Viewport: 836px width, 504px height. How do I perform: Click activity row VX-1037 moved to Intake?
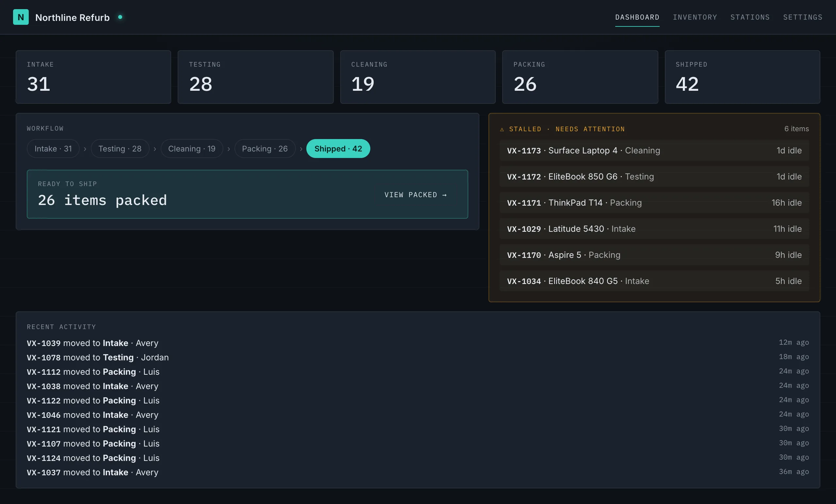(x=418, y=472)
